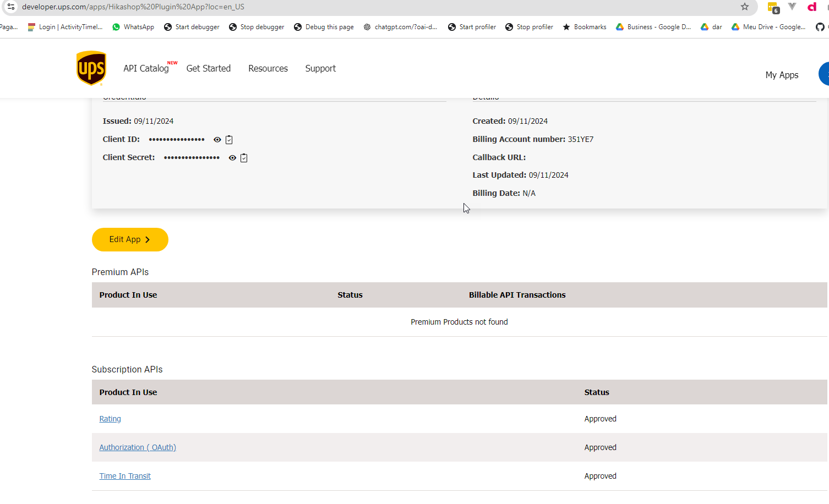Click the Approved status for Time In Transit

(601, 476)
